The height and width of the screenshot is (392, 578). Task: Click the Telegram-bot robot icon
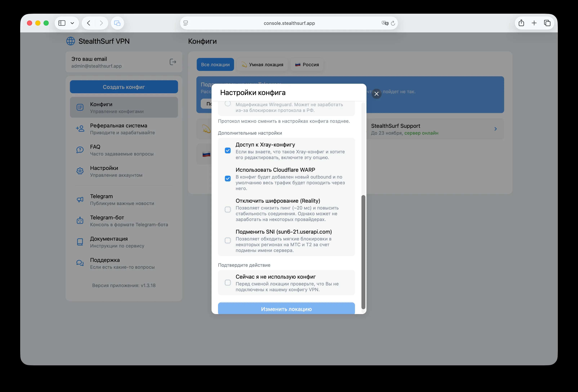tap(80, 221)
